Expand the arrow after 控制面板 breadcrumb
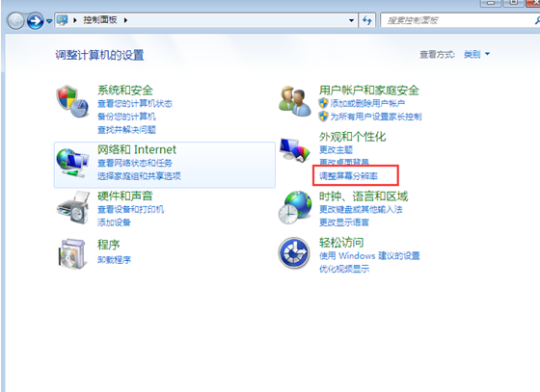This screenshot has width=540, height=392. pyautogui.click(x=125, y=20)
